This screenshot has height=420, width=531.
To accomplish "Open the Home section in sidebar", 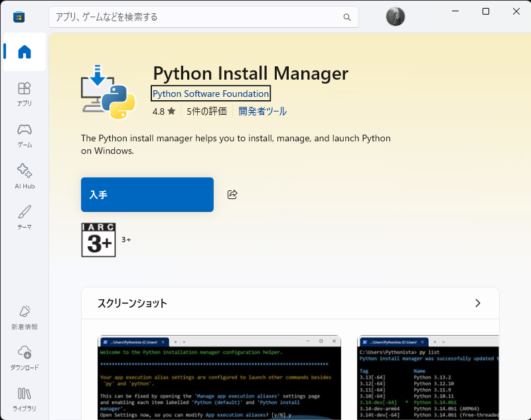I will point(25,52).
